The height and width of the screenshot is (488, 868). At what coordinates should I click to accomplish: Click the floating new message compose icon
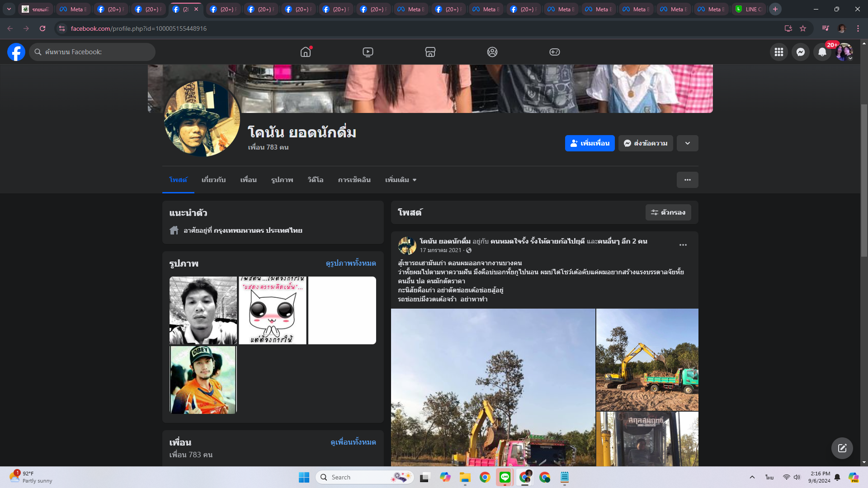click(842, 448)
